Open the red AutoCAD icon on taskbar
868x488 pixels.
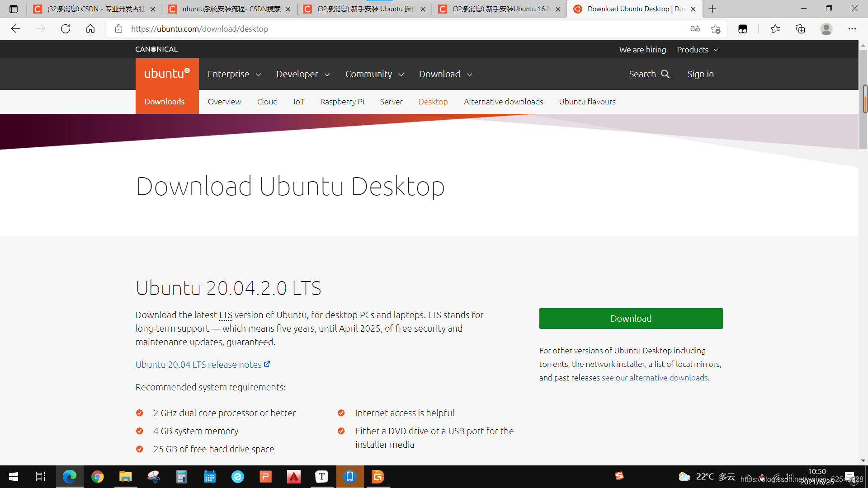[x=294, y=477]
